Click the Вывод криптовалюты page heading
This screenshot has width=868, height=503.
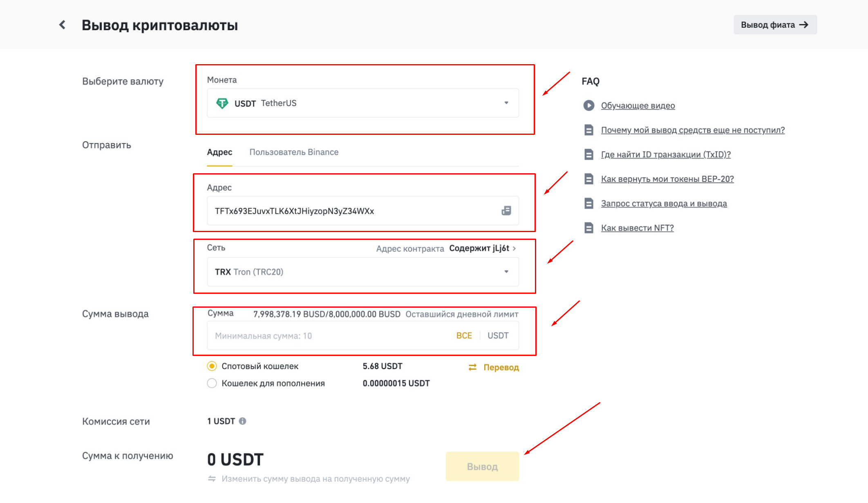tap(160, 25)
